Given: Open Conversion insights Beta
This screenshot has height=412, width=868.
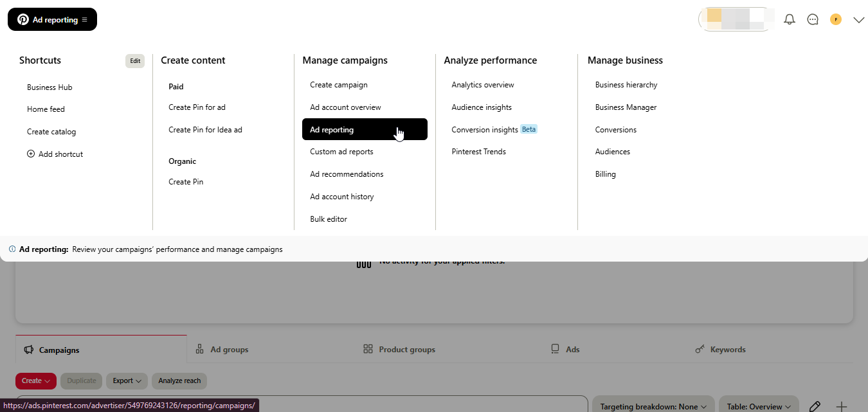Looking at the screenshot, I should [x=494, y=129].
